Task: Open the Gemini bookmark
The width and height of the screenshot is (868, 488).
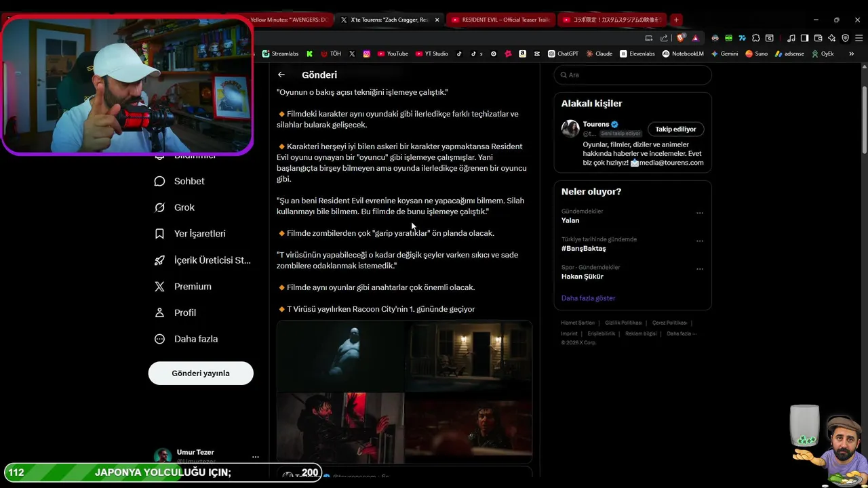Action: pyautogui.click(x=724, y=54)
